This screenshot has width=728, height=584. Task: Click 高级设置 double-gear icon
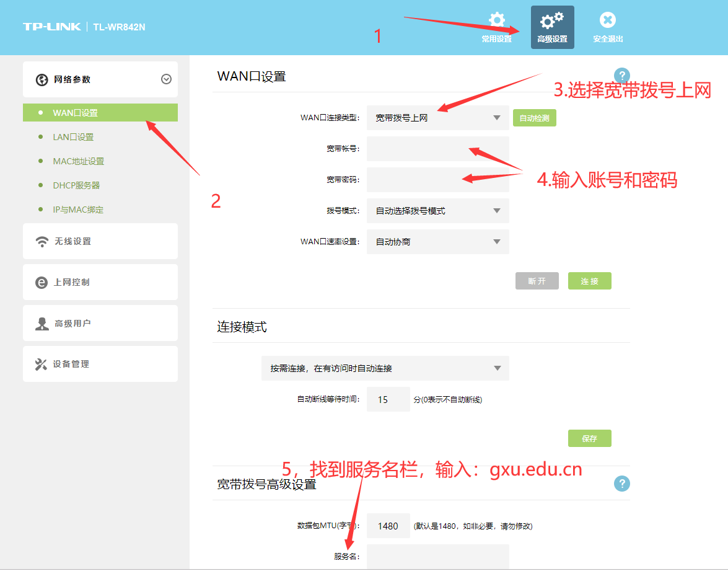[551, 21]
